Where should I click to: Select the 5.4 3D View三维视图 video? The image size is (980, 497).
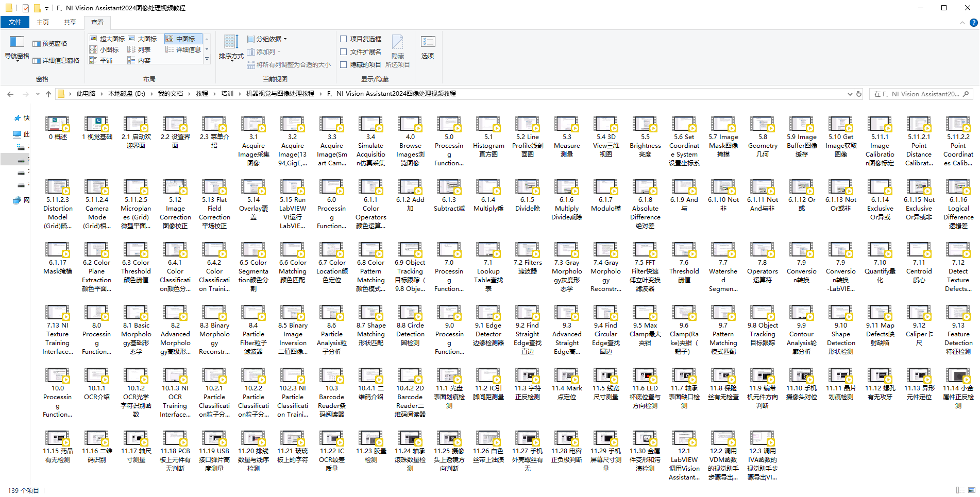[x=606, y=137]
